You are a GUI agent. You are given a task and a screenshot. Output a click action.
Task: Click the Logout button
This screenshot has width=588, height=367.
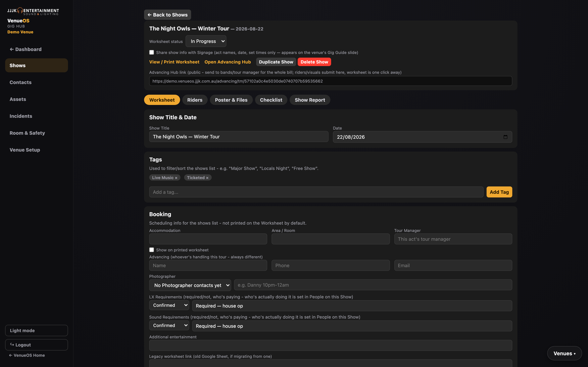pos(36,345)
